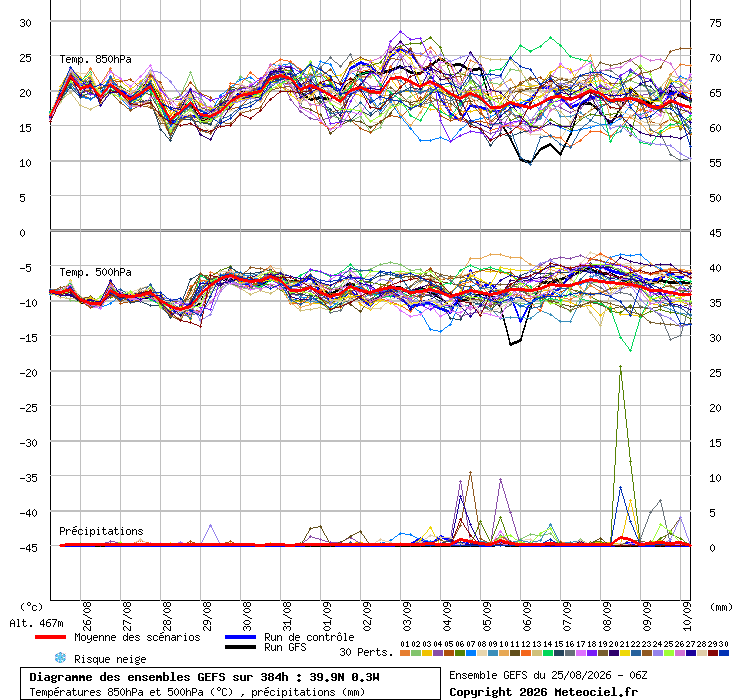Click the Diagramme des ensembles GEFS title
Image resolution: width=740 pixels, height=700 pixels.
click(x=204, y=677)
